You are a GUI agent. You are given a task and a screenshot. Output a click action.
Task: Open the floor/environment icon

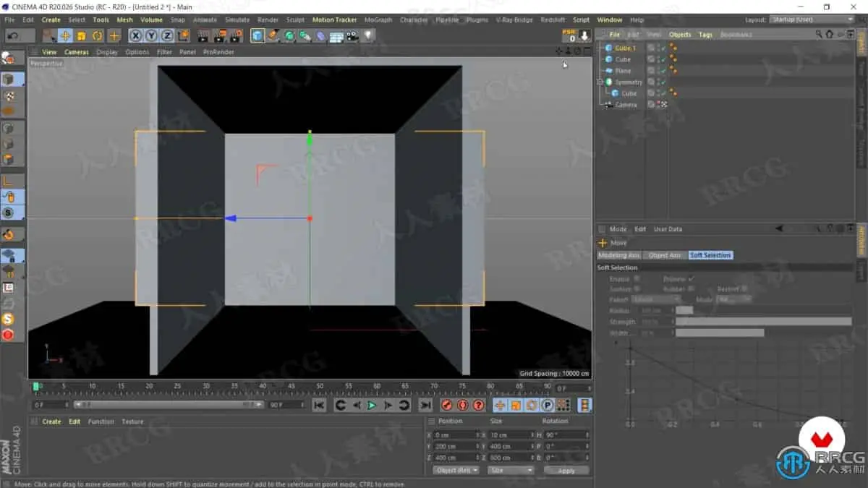[337, 35]
